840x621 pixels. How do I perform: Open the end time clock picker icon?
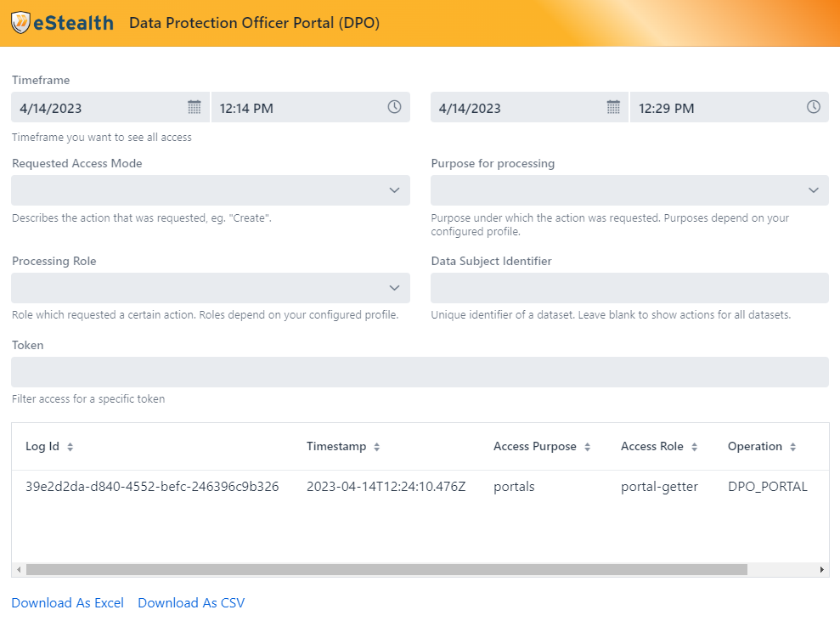[x=813, y=107]
